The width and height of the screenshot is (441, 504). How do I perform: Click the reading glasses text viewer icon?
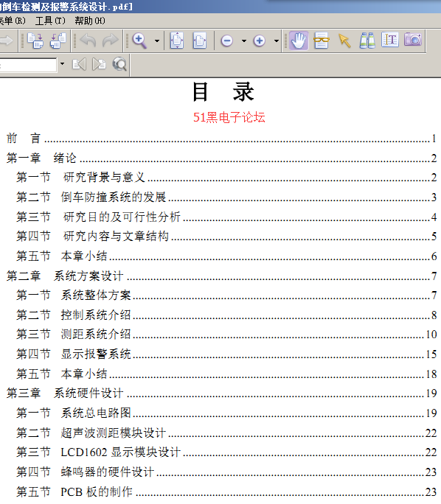[x=321, y=41]
